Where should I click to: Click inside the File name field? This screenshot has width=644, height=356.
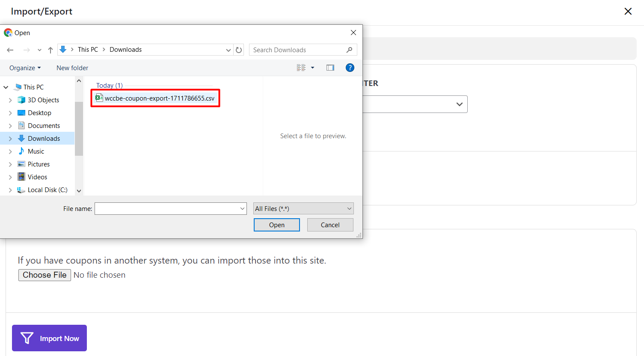tap(167, 209)
